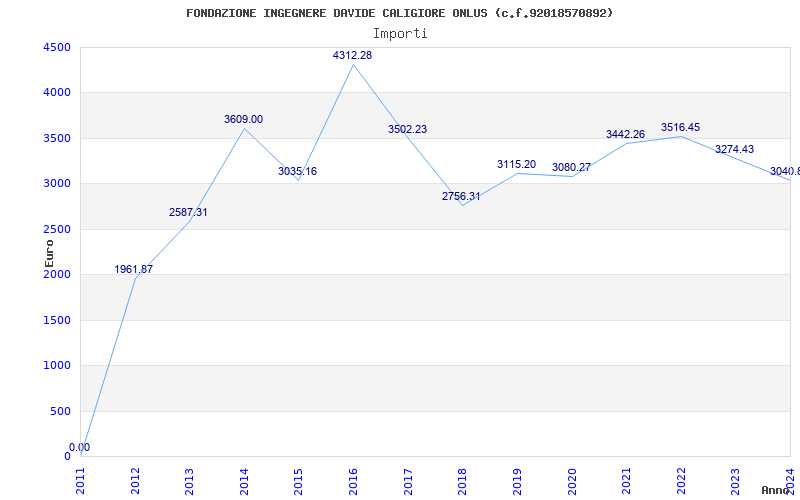Select the 4000 y-axis tick

point(57,93)
